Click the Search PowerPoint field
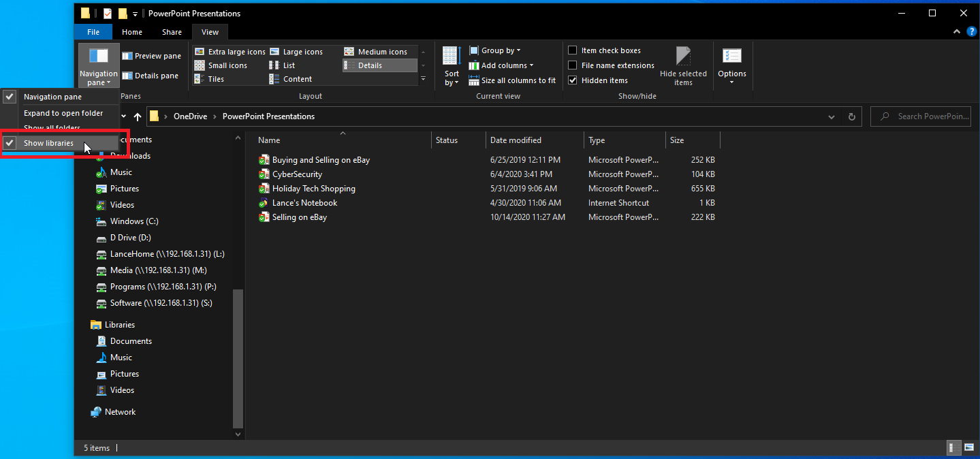980x459 pixels. click(x=922, y=116)
